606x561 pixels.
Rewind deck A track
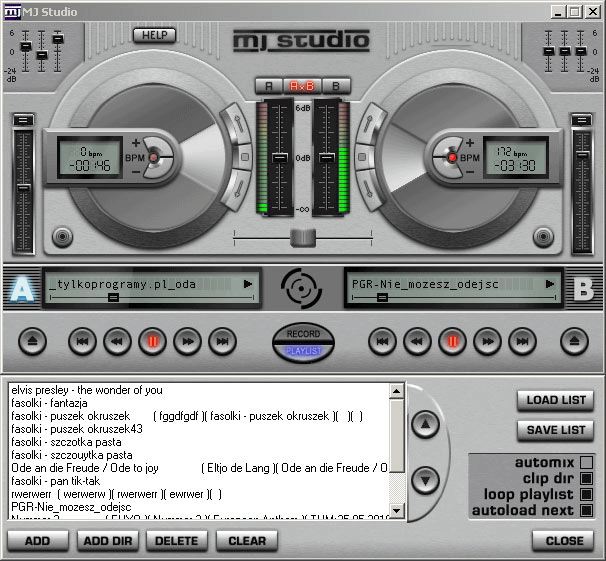point(117,341)
